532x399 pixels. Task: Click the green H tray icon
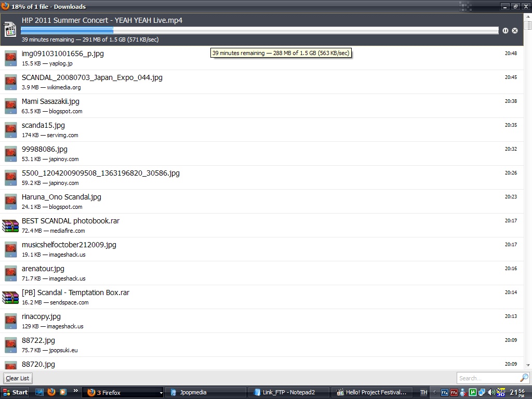472,393
